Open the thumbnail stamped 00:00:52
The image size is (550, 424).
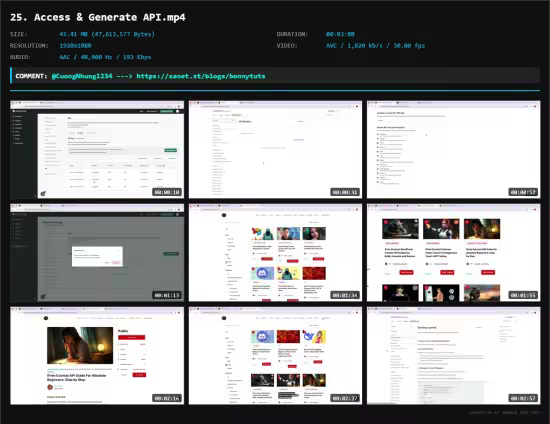(454, 150)
